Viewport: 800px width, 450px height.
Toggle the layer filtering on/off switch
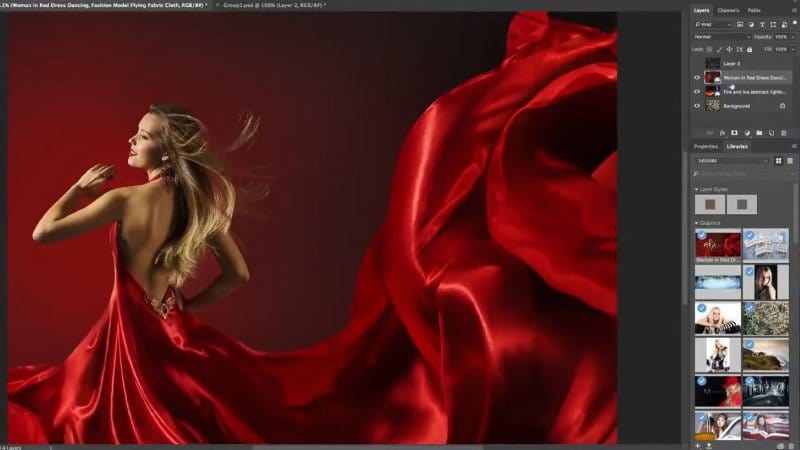tap(794, 23)
